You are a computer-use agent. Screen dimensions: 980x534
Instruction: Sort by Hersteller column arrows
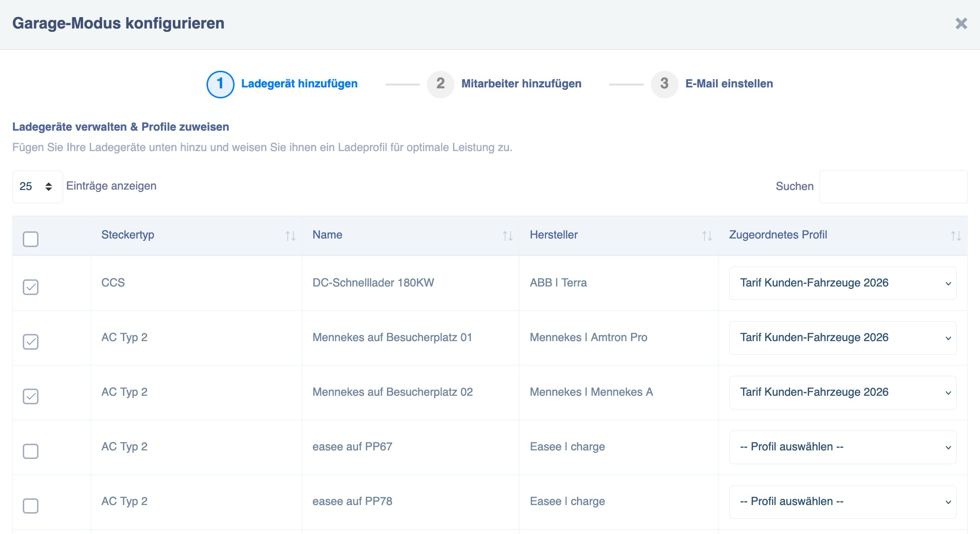[x=707, y=235]
